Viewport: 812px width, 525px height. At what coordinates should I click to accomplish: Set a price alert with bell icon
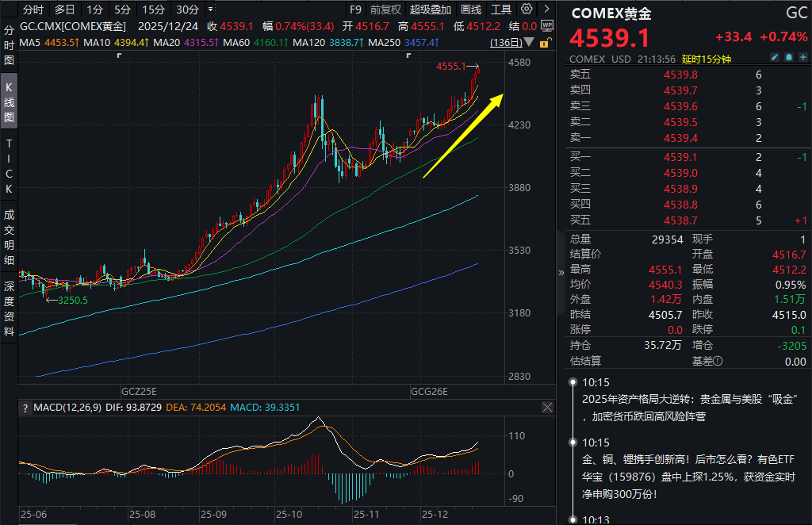[788, 59]
